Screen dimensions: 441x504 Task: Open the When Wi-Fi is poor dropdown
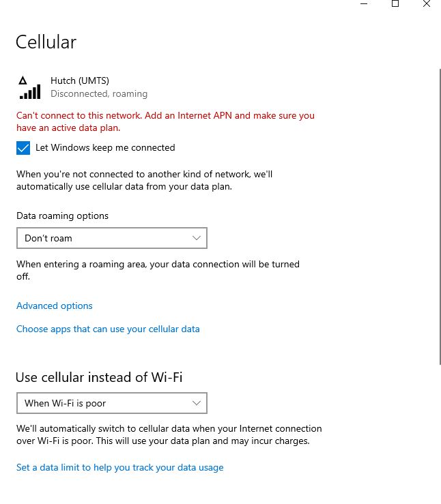(112, 403)
